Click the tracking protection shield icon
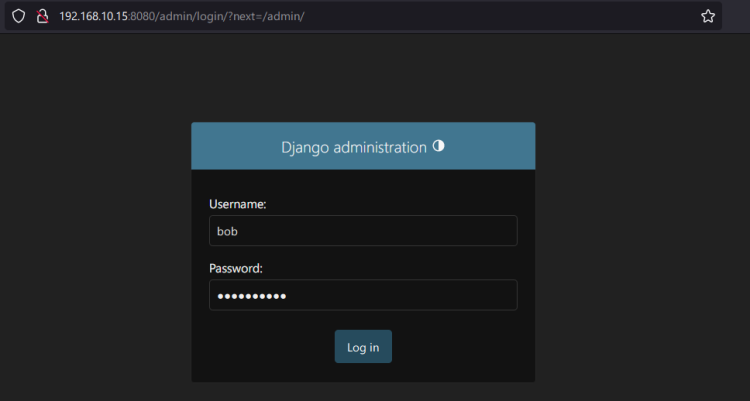Screen dimensions: 750x401 pos(18,16)
